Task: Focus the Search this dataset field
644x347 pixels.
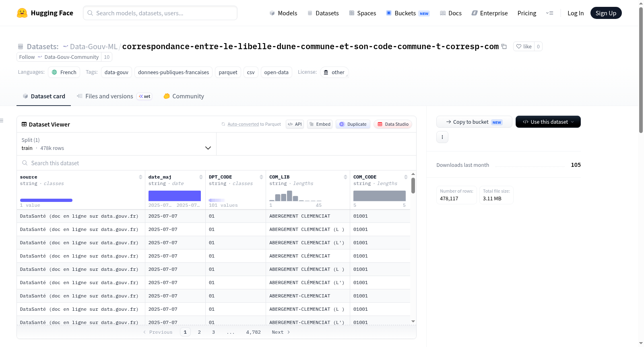Action: [x=217, y=163]
